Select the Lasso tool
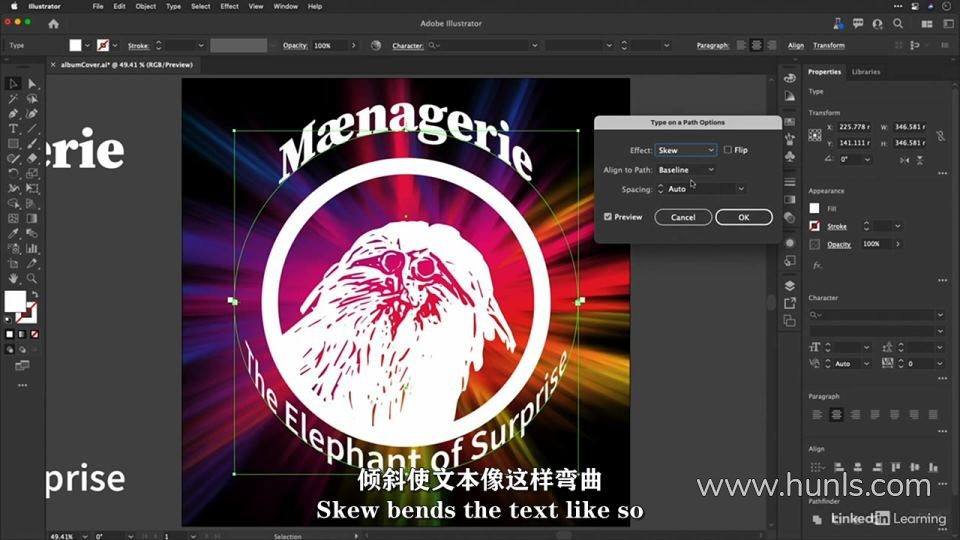960x540 pixels. coord(32,99)
